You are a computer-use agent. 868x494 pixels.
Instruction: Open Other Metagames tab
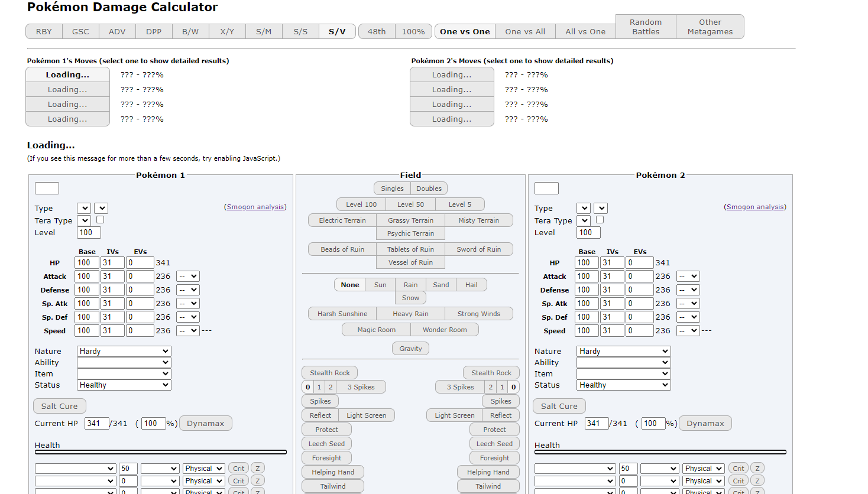click(x=710, y=27)
